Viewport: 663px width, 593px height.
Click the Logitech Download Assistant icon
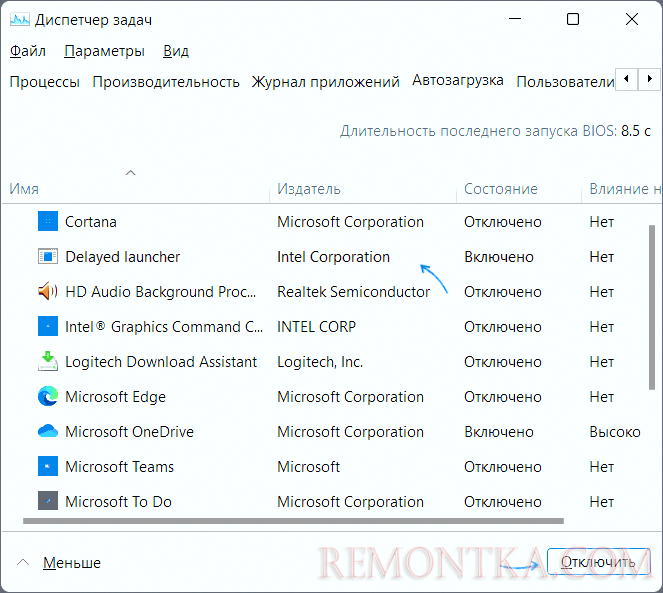48,361
